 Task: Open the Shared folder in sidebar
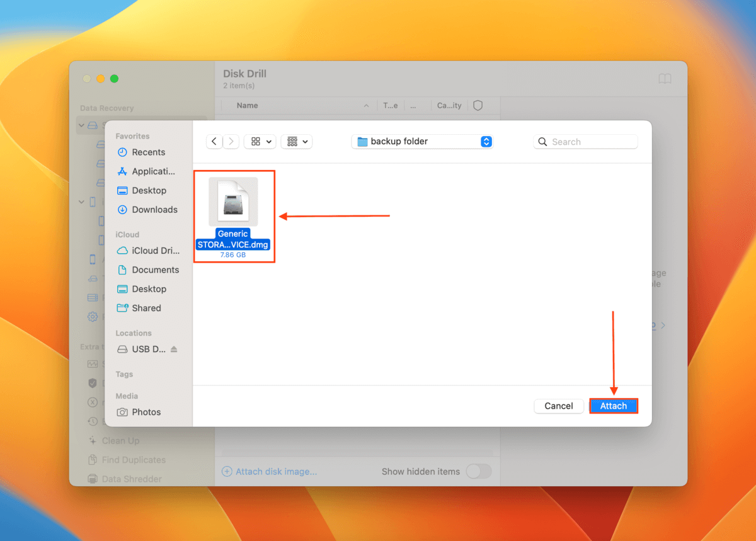coord(139,308)
